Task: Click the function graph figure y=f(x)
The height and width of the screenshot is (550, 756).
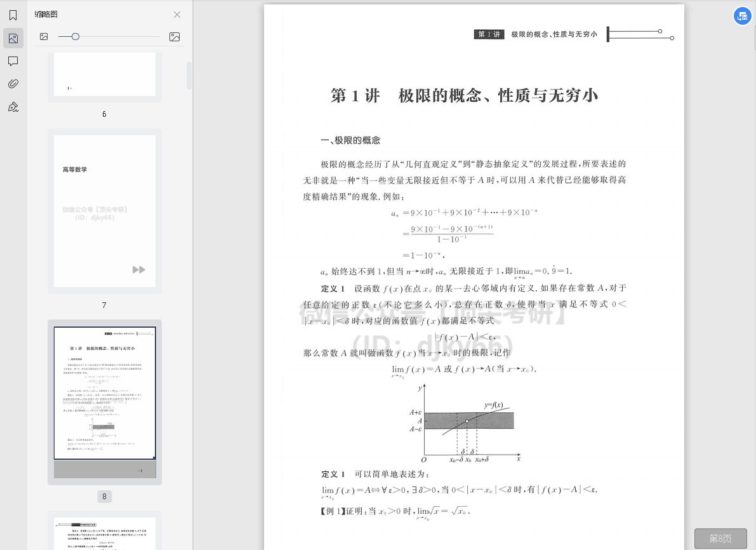Action: click(x=465, y=424)
